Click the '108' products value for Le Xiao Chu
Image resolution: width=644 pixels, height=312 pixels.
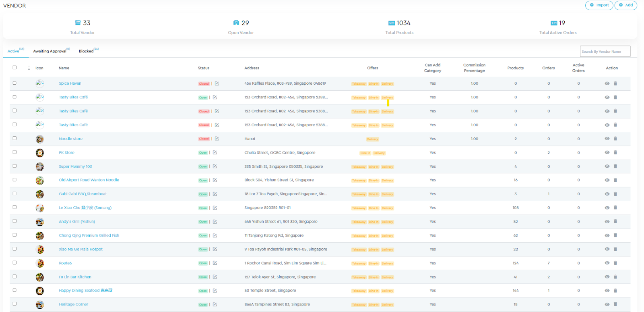516,208
